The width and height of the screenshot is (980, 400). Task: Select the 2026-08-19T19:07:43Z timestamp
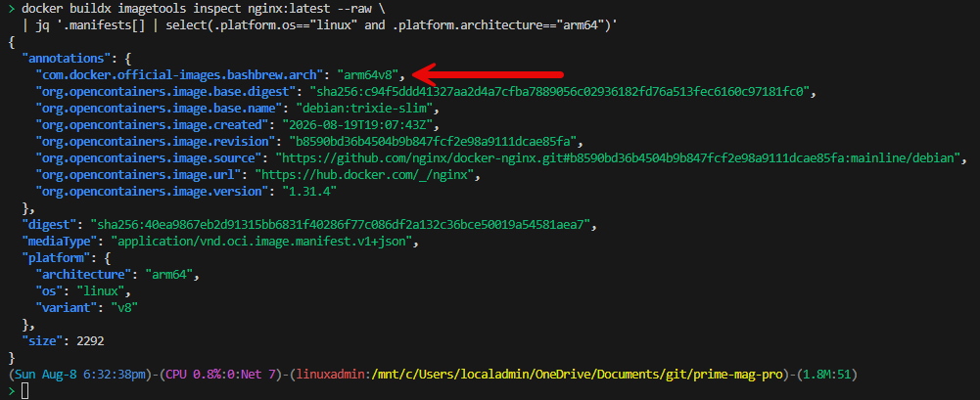(x=357, y=123)
